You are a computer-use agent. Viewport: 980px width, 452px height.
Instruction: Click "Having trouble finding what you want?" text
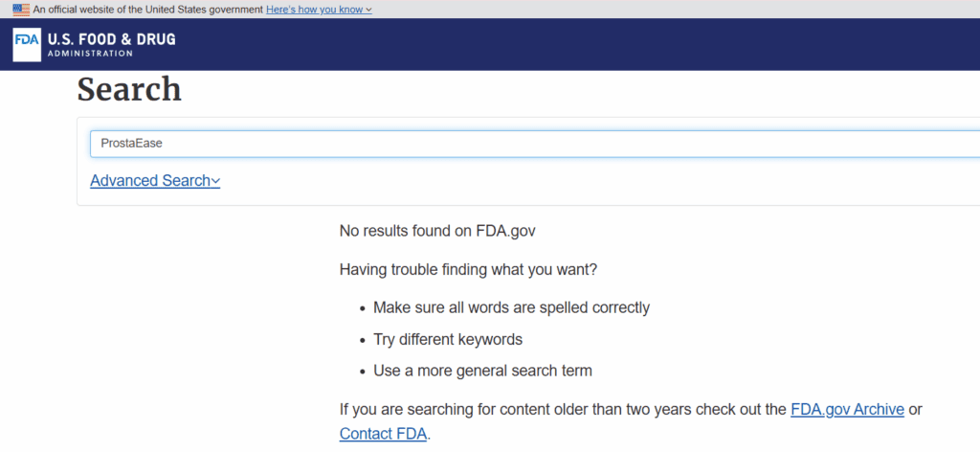tap(469, 269)
